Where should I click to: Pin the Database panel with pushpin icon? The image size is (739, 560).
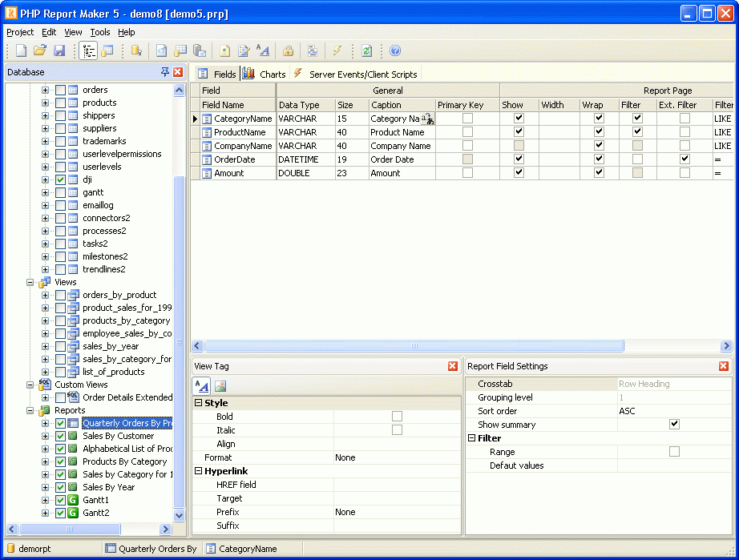165,72
